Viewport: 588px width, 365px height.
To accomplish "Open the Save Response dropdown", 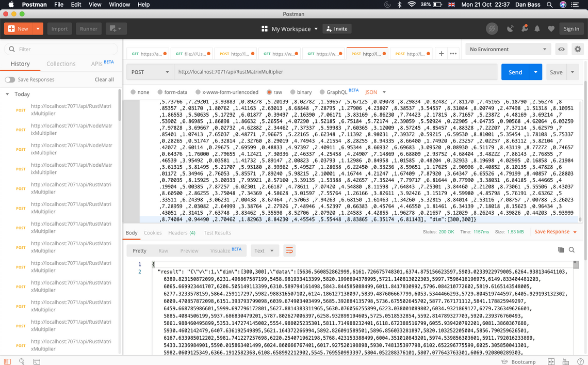I will coord(556,232).
